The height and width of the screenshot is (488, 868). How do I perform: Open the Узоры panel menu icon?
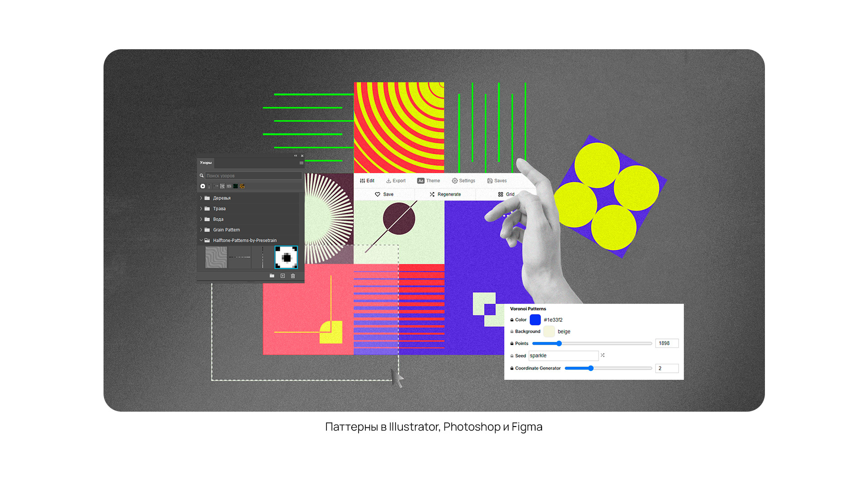(301, 163)
